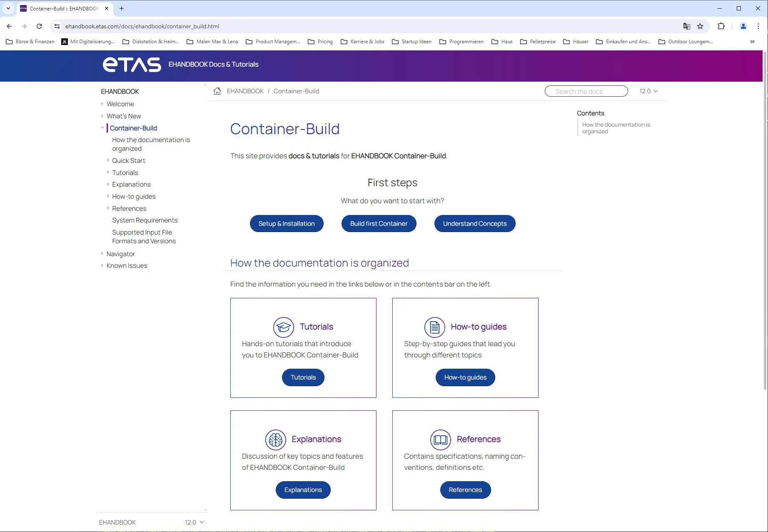Open the 12.0 version dropdown beside search
768x532 pixels.
click(648, 91)
